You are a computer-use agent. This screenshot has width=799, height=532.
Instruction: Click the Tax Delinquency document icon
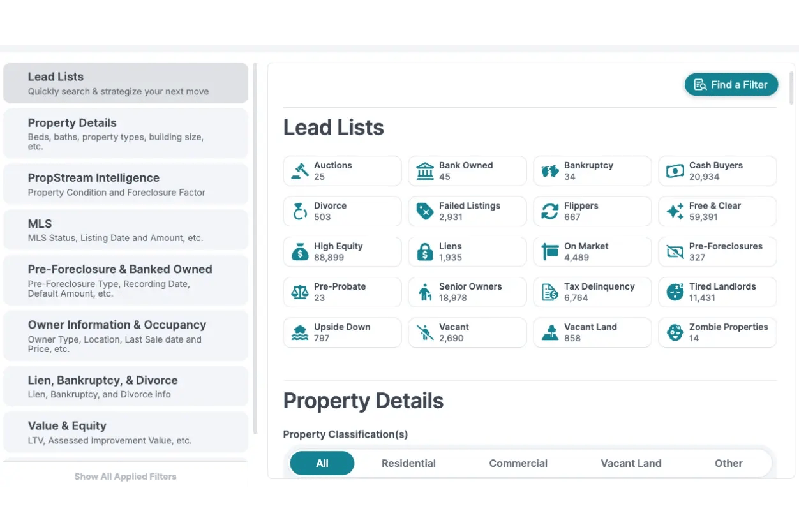(549, 292)
